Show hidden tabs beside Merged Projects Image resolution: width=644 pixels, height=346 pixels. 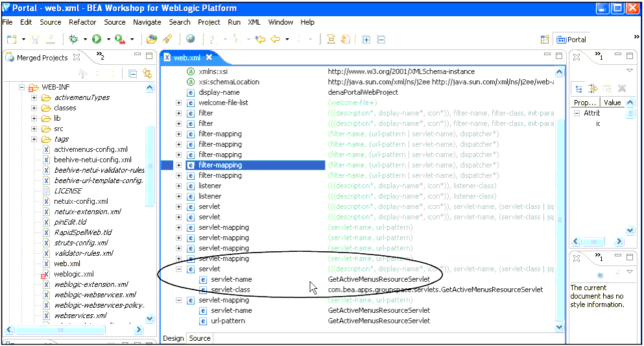click(101, 55)
